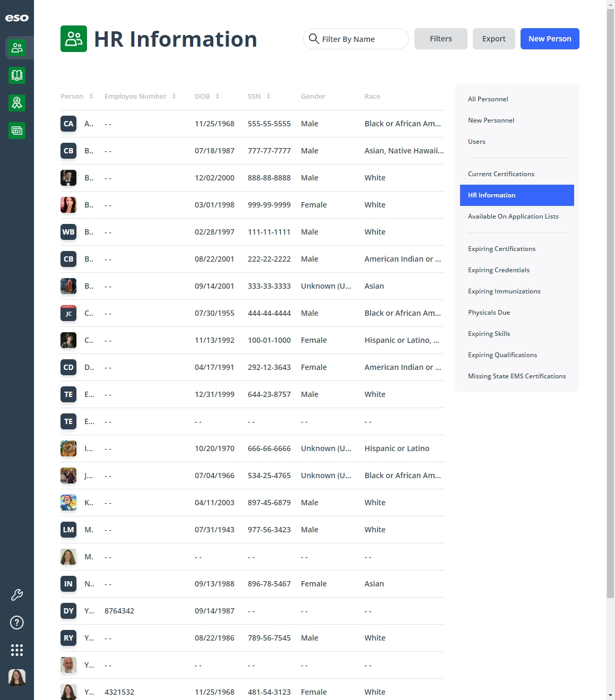Select the award ribbon sidebar icon
Screen dimensions: 615x700
pos(17,103)
